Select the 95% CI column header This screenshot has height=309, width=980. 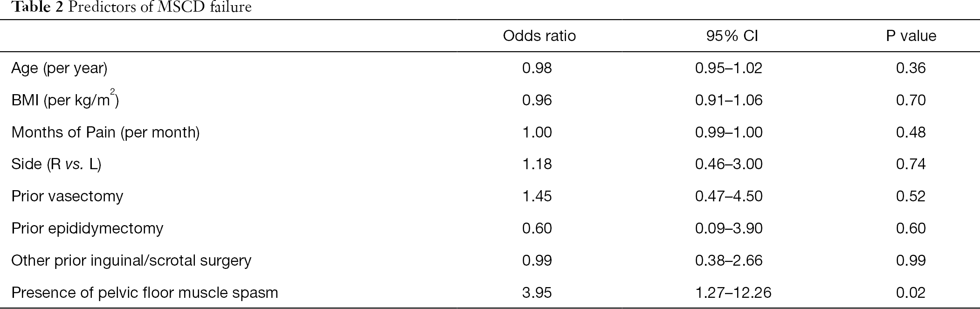732,36
